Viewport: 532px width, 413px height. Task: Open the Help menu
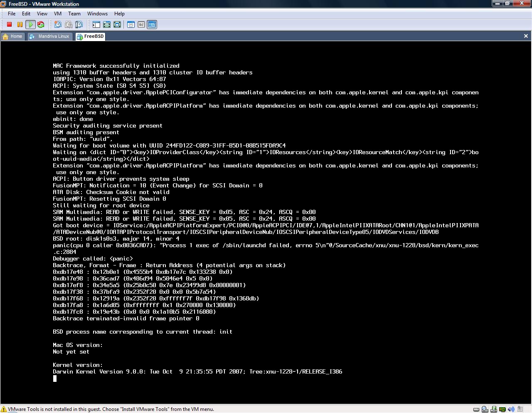119,14
